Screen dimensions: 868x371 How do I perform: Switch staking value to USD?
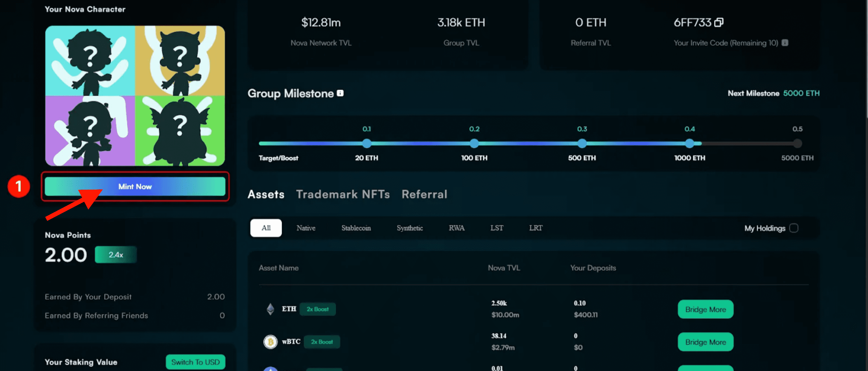coord(195,362)
